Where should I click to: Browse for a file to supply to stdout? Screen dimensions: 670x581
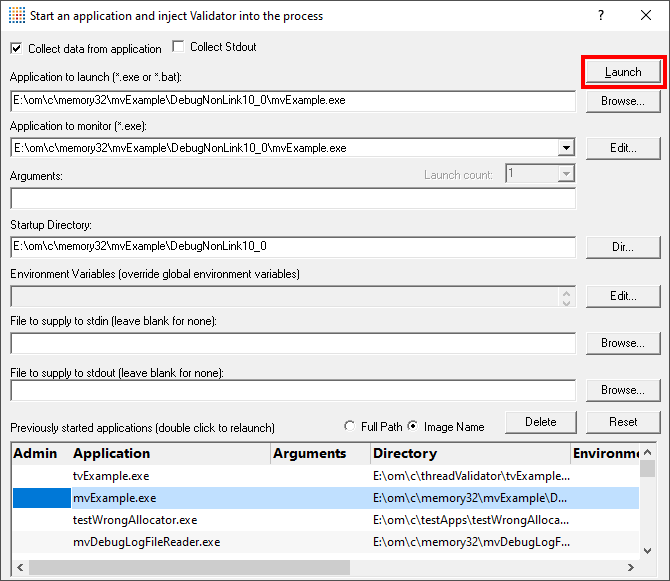(x=623, y=390)
